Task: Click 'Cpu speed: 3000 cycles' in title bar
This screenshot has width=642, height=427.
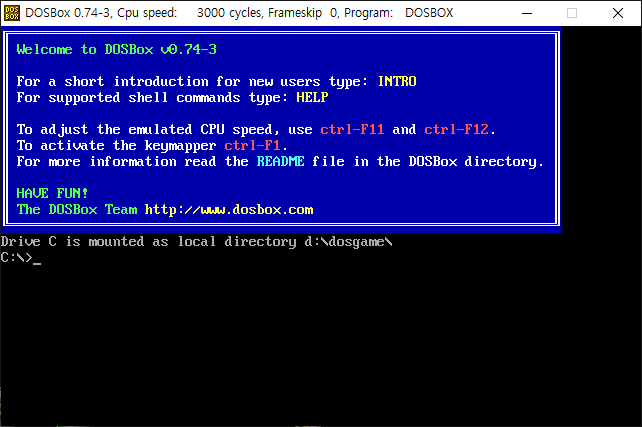Action: [x=189, y=13]
